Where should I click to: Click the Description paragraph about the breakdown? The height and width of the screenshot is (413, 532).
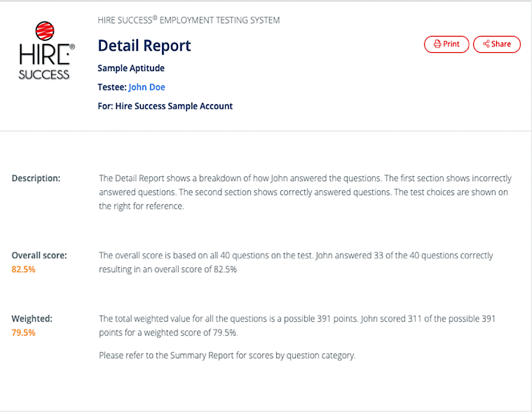(x=304, y=192)
